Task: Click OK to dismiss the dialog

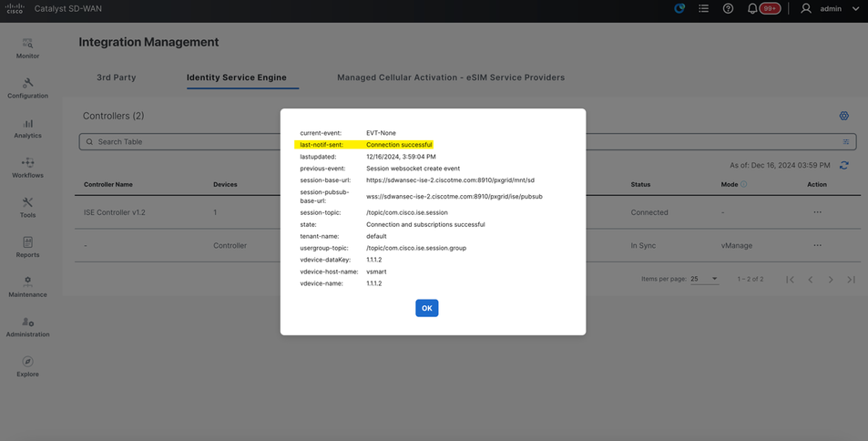Action: pyautogui.click(x=427, y=308)
